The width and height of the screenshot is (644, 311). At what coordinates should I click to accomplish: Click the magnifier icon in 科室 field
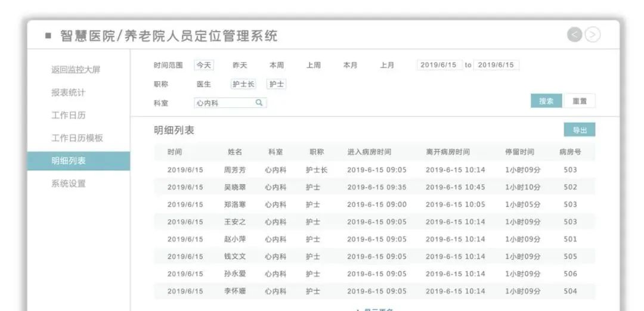pyautogui.click(x=259, y=102)
